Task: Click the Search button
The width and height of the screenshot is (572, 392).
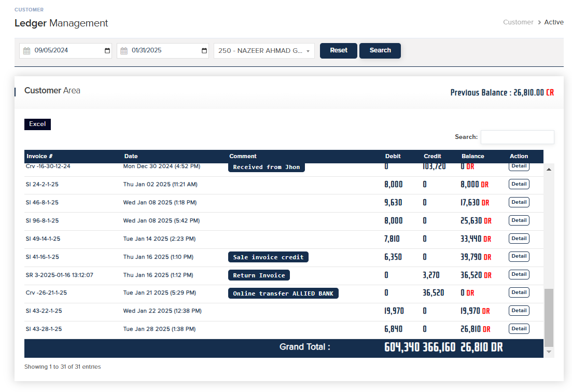Action: pyautogui.click(x=380, y=51)
